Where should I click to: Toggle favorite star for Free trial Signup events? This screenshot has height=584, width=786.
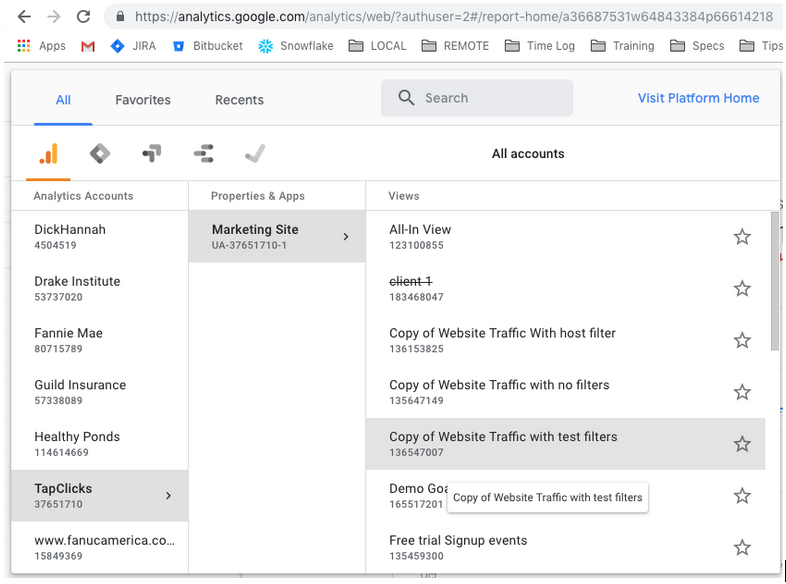(742, 547)
